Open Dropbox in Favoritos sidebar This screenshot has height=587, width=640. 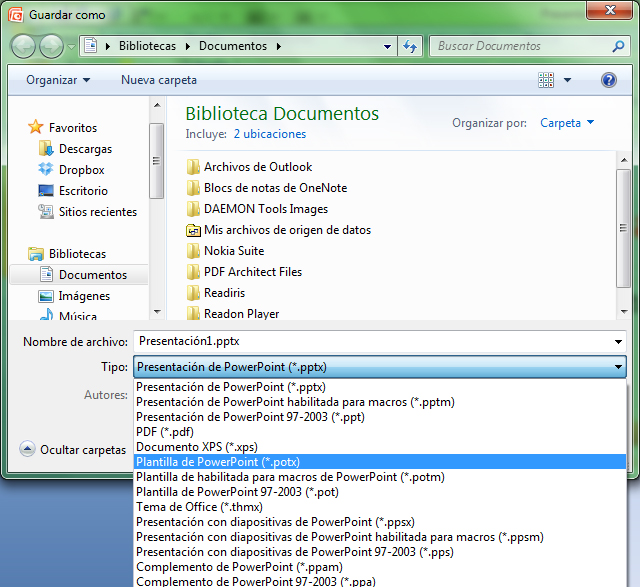point(81,170)
